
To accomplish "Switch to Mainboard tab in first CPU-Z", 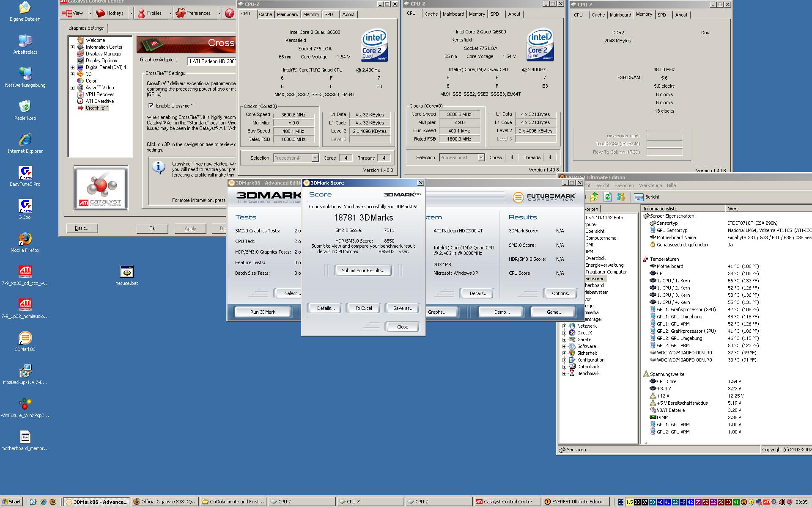I will [288, 14].
